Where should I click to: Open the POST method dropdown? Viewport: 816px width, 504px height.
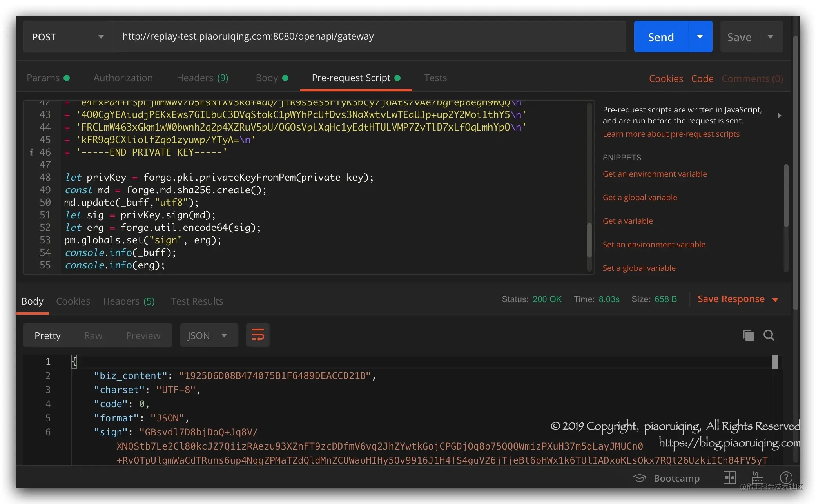(68, 37)
